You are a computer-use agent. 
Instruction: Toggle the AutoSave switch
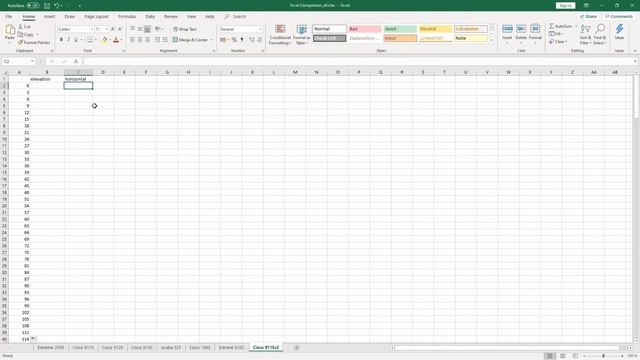(x=33, y=6)
